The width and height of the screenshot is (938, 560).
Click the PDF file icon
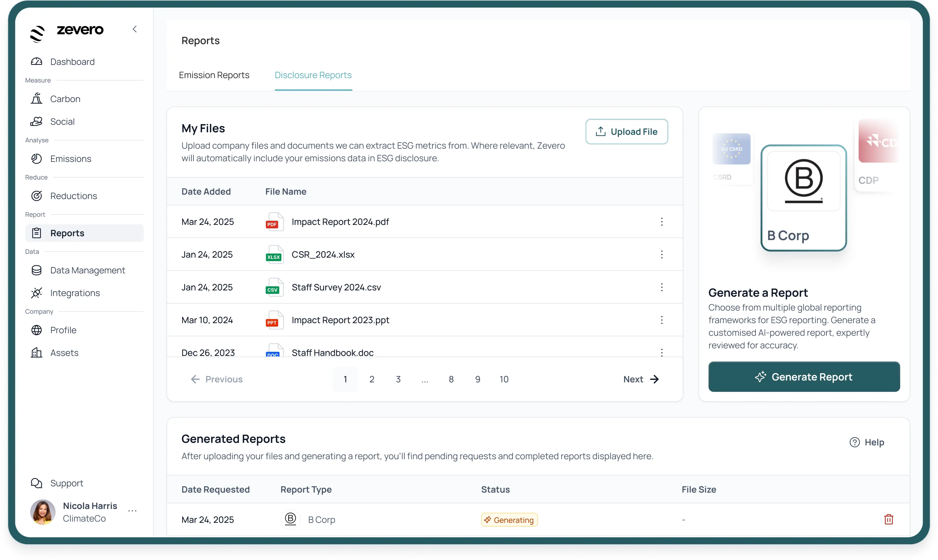(x=274, y=221)
